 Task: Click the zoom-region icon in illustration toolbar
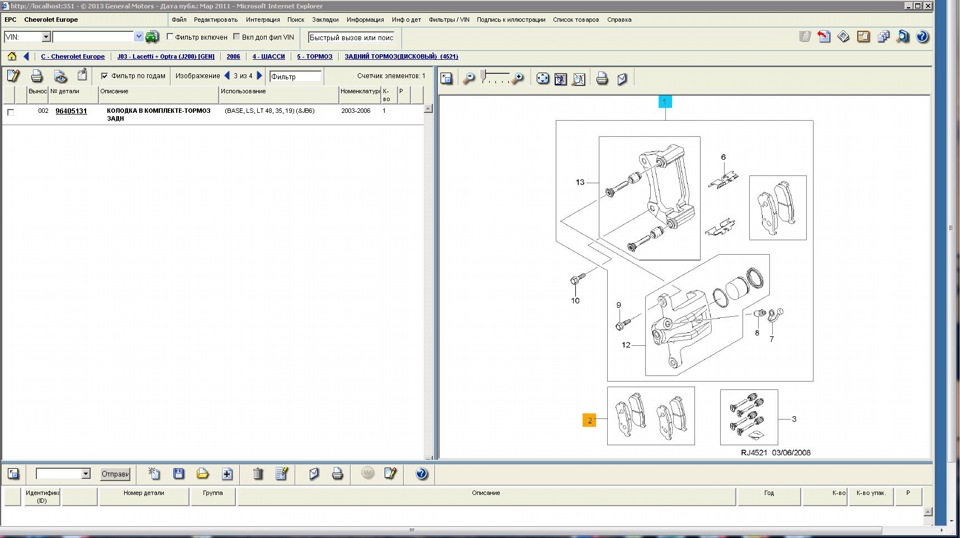point(560,78)
